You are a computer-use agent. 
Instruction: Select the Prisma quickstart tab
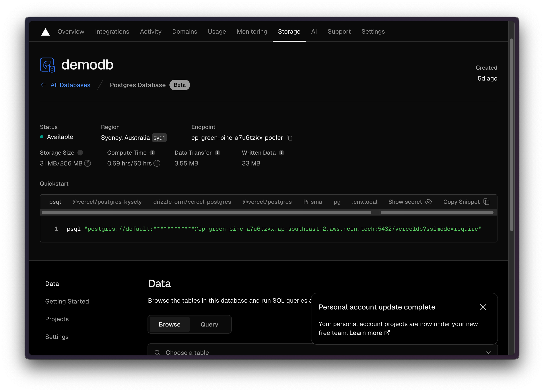[x=312, y=202]
